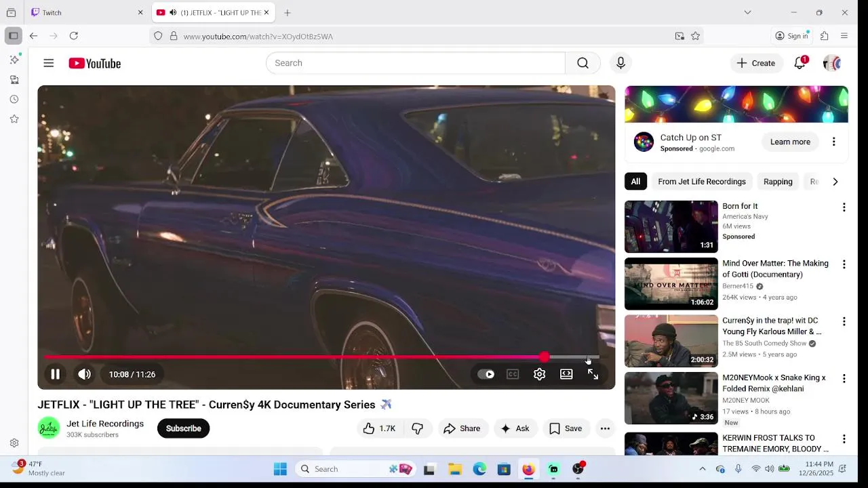Like the video (1.7K)
868x488 pixels.
[x=379, y=428]
